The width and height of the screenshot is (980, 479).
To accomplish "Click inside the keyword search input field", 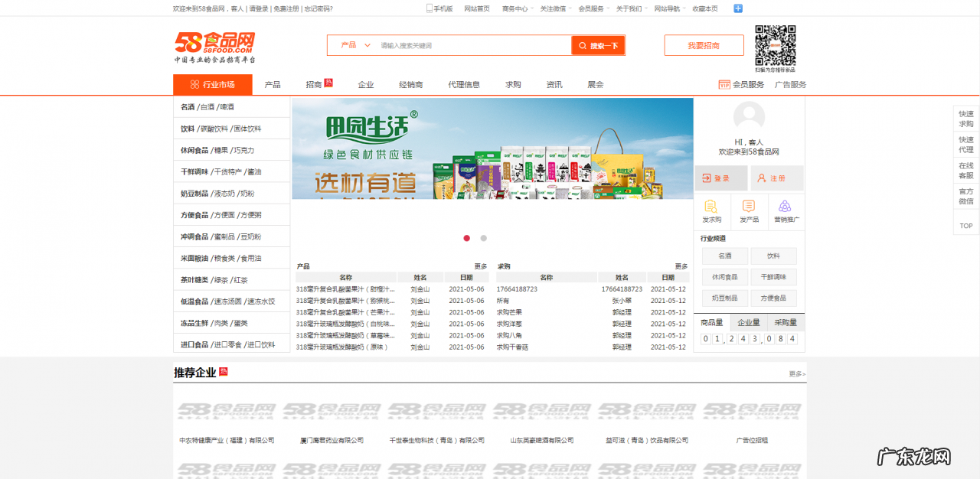I will (467, 44).
